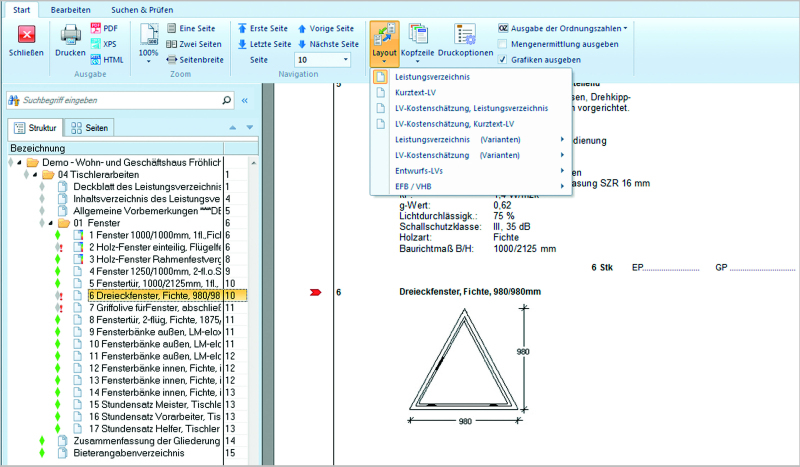This screenshot has width=800, height=467.
Task: Uncheck Grafiken ausgeben checkbox
Action: point(503,60)
